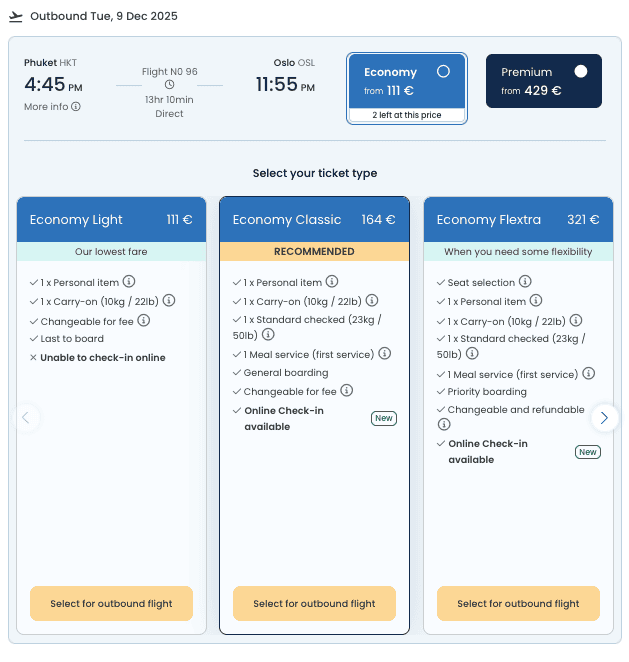Click the More info link

tap(46, 107)
